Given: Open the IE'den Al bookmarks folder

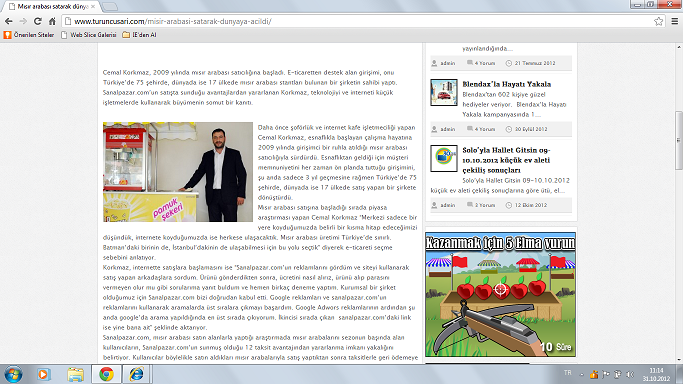Looking at the screenshot, I should point(139,35).
